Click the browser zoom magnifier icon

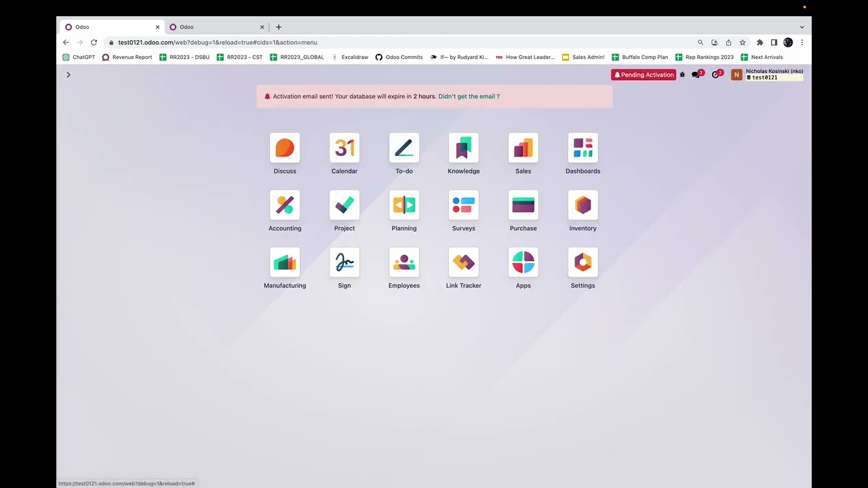tap(701, 42)
